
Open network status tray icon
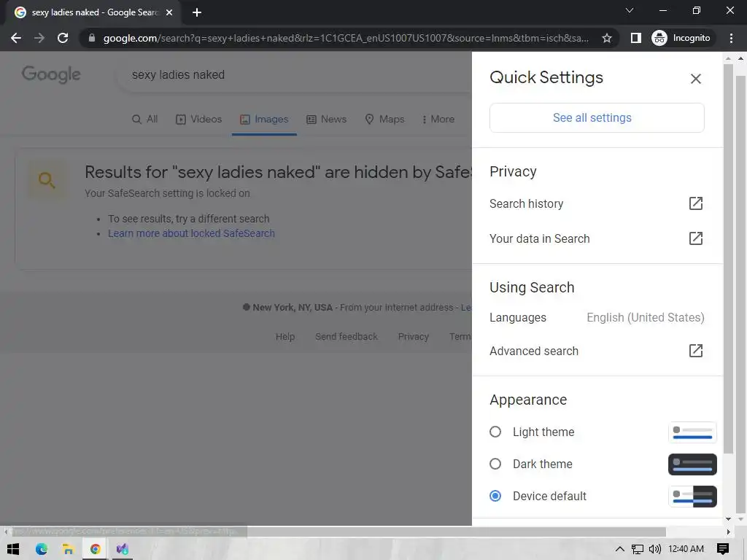638,549
